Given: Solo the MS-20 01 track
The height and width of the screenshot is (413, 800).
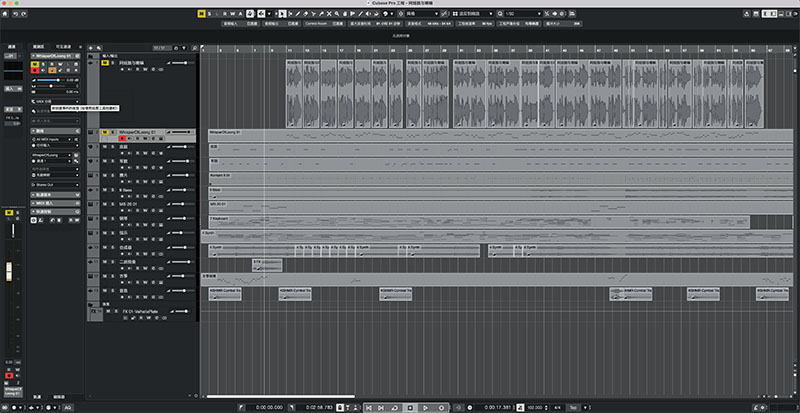Looking at the screenshot, I should pyautogui.click(x=113, y=204).
